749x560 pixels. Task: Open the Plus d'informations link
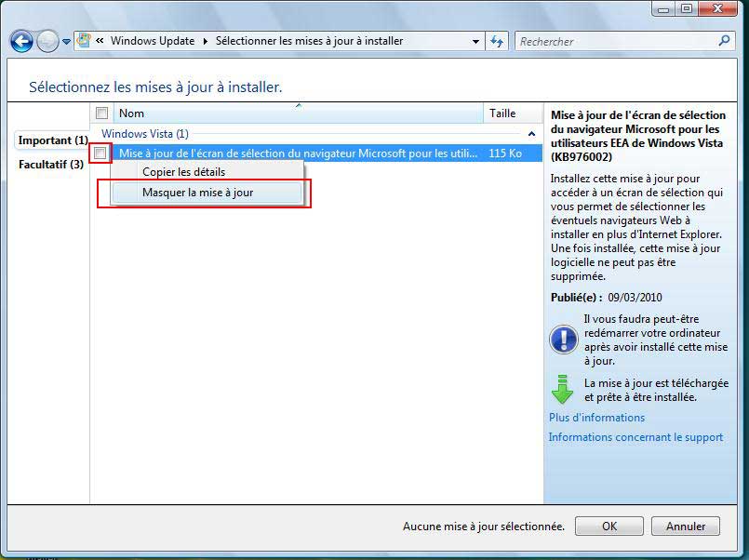(596, 418)
